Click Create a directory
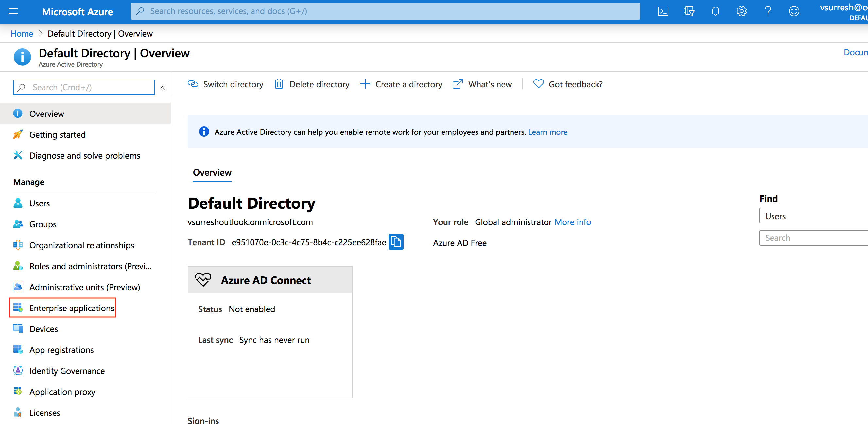This screenshot has height=424, width=868. [x=401, y=84]
